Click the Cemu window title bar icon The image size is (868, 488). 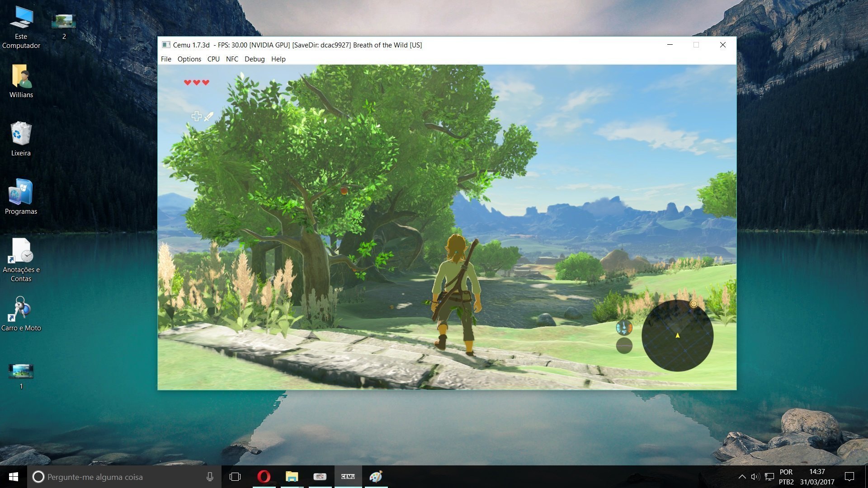click(x=166, y=45)
